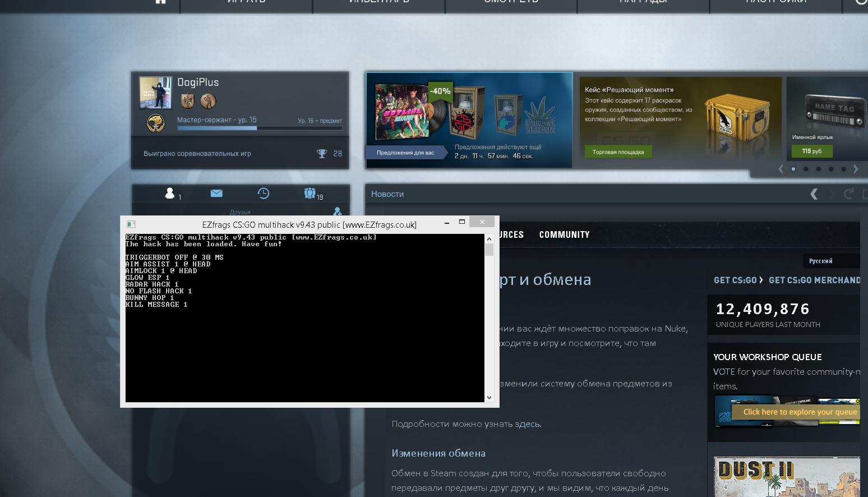Advance store carousel with right chevron

coord(856,169)
